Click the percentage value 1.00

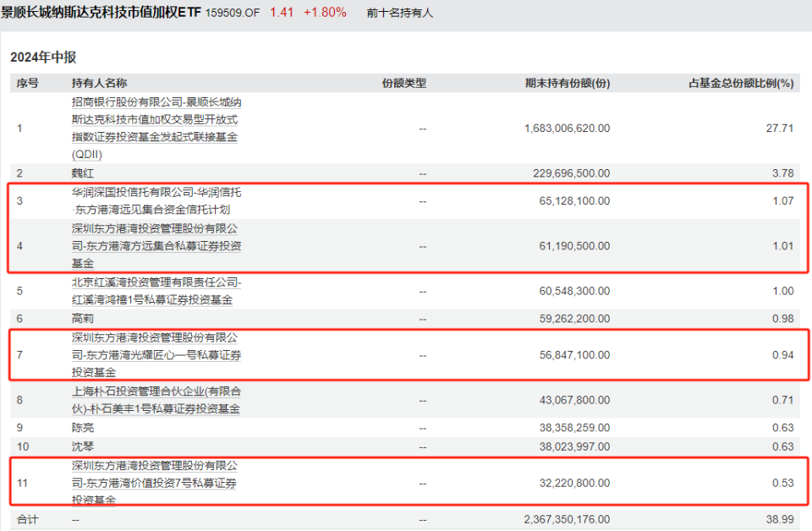point(783,291)
